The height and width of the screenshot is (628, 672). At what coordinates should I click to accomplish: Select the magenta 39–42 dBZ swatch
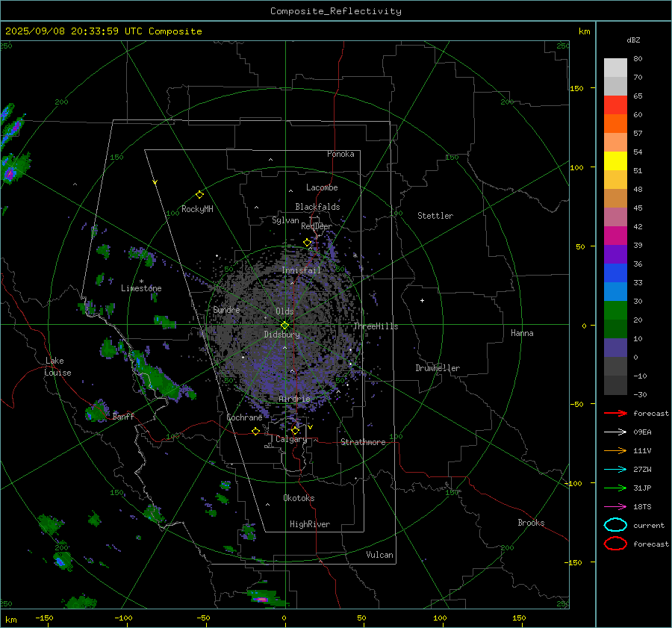615,236
